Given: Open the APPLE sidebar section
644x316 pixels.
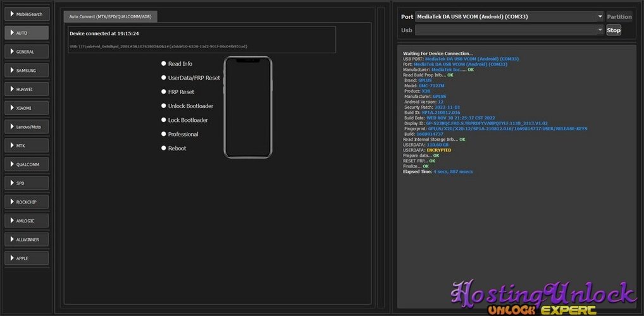Looking at the screenshot, I should pos(27,258).
